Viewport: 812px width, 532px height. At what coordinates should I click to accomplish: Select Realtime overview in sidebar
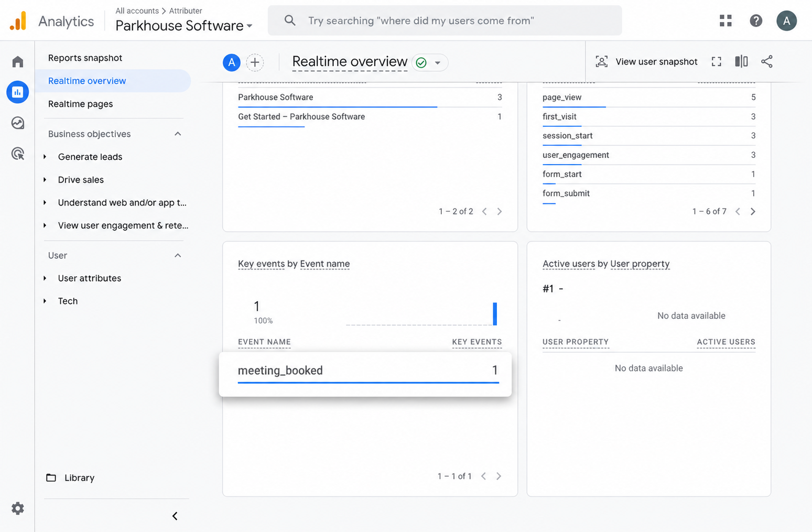pyautogui.click(x=113, y=81)
